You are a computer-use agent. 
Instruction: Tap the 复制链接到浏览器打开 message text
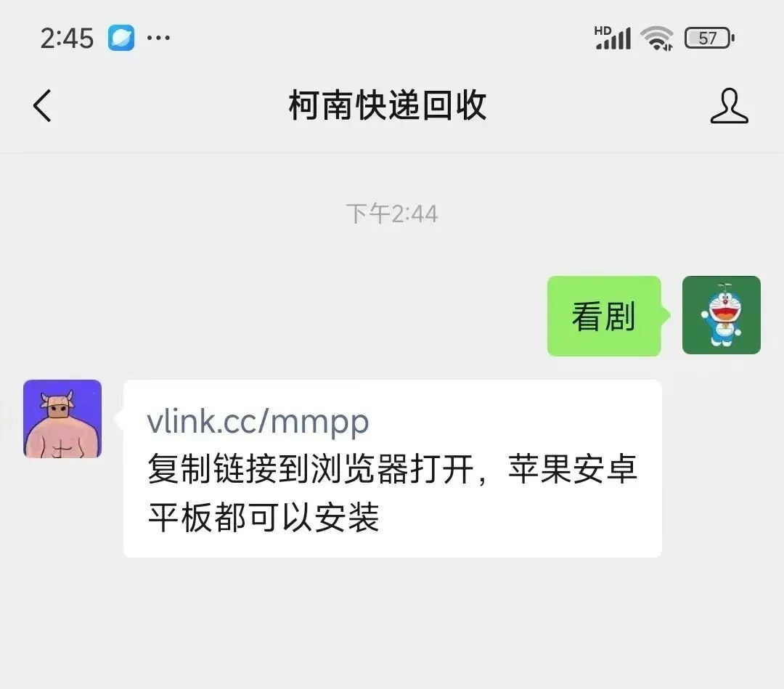click(x=311, y=469)
